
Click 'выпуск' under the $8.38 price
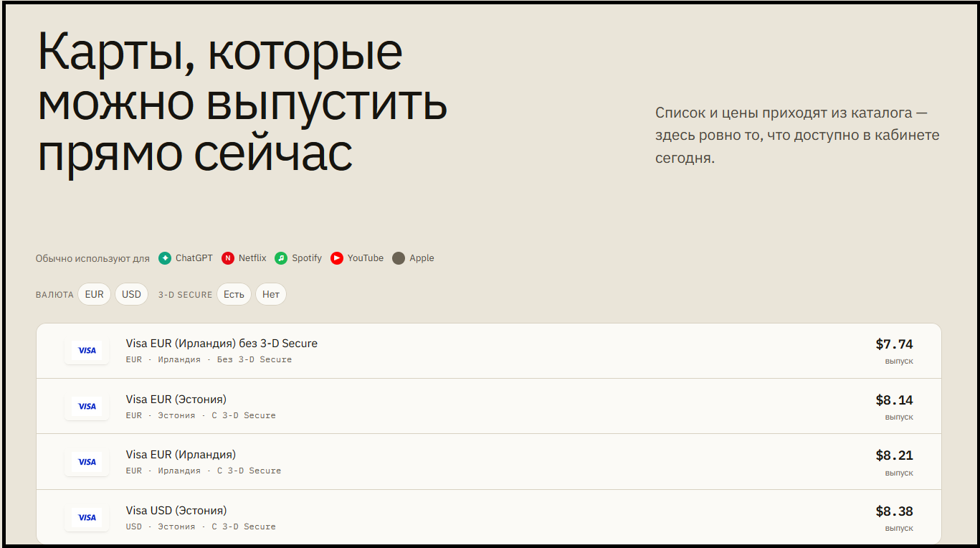(x=899, y=528)
